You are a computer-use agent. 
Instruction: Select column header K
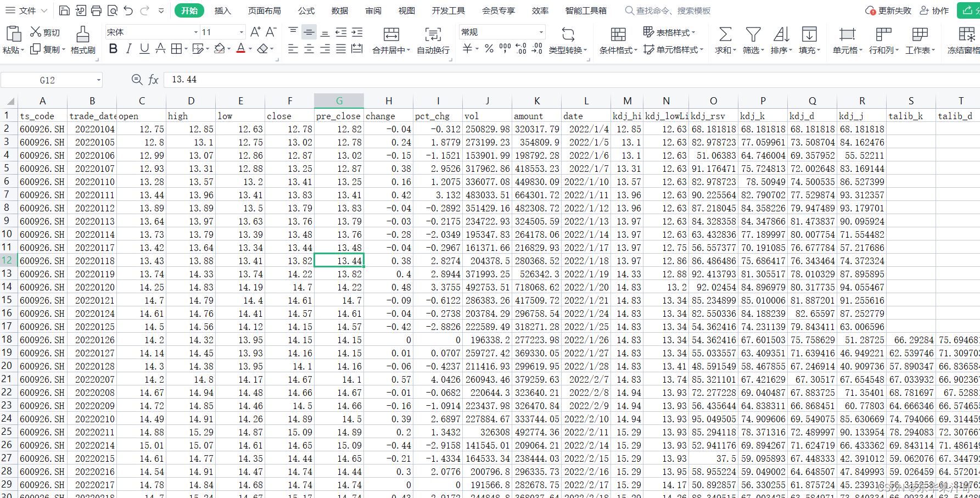pyautogui.click(x=537, y=101)
